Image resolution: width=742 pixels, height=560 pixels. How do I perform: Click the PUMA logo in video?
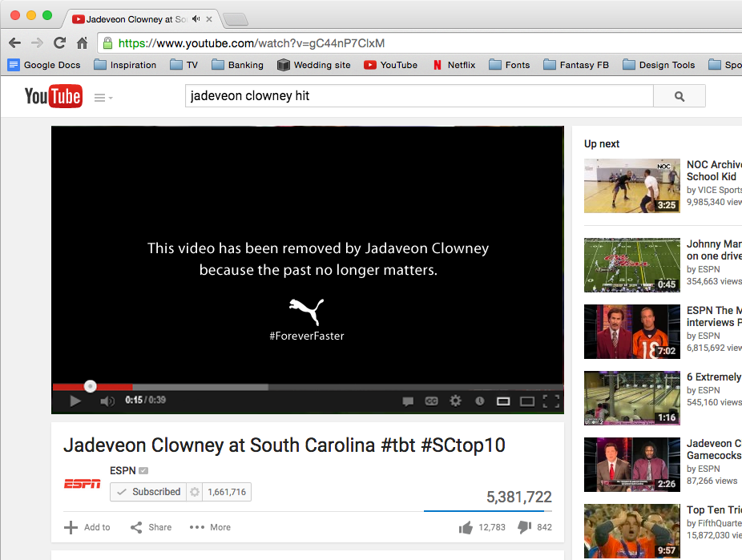(307, 312)
